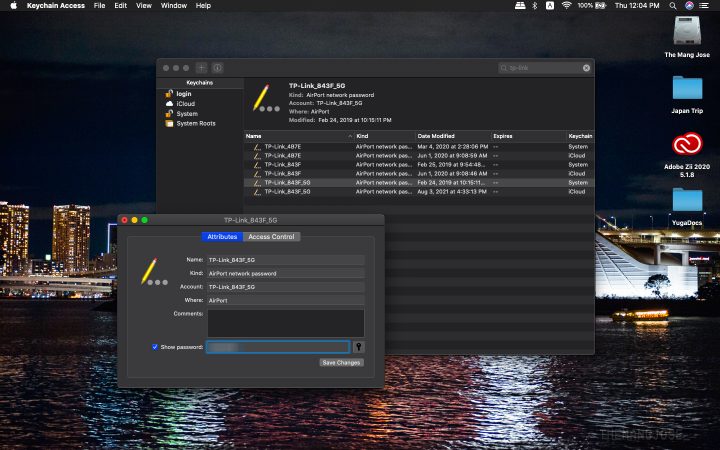Viewport: 720px width, 450px height.
Task: Uncheck the Show password checkbox
Action: click(155, 347)
